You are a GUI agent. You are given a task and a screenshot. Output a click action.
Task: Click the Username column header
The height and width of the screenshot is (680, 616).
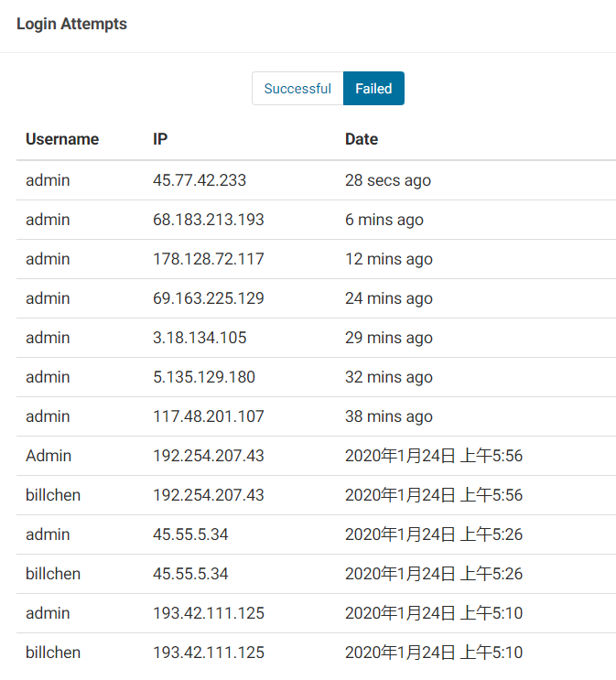pos(62,139)
